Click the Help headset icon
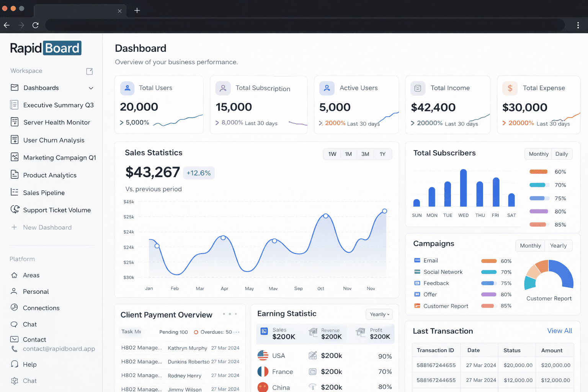 click(15, 364)
